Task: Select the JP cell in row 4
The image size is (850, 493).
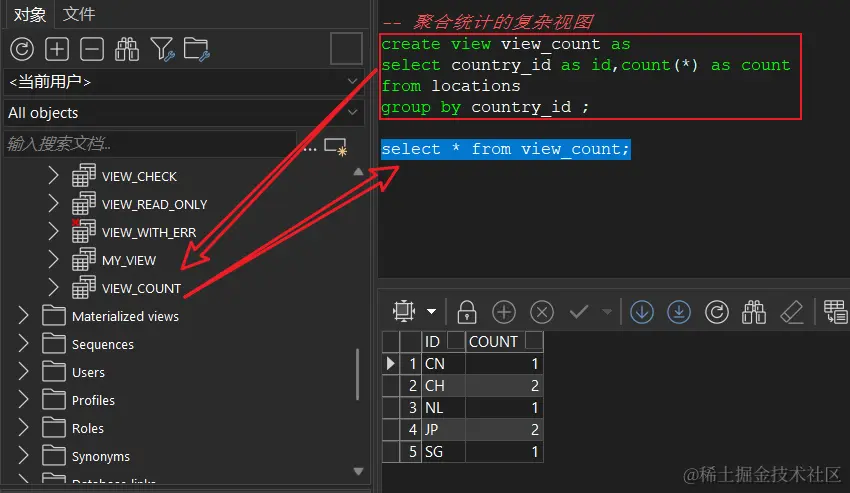Action: 443,430
